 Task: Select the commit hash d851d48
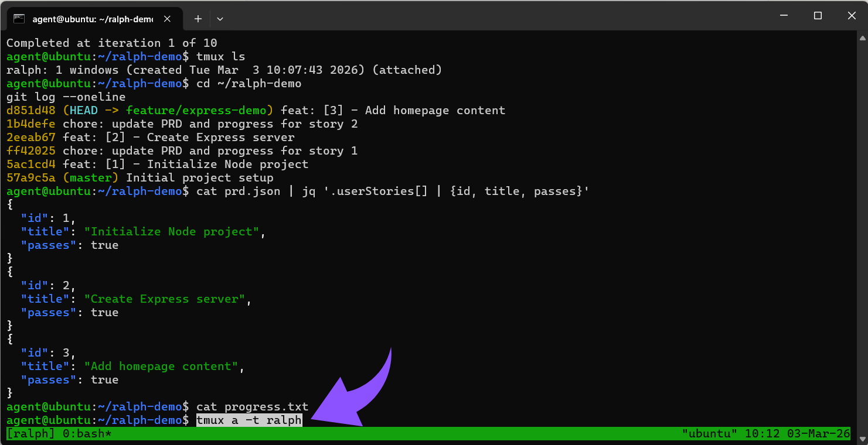tap(30, 110)
